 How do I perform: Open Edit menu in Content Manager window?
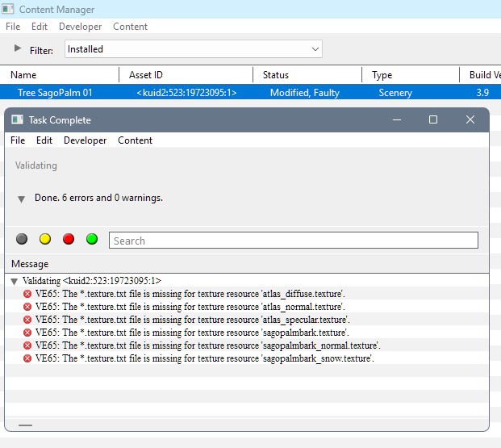click(x=40, y=27)
